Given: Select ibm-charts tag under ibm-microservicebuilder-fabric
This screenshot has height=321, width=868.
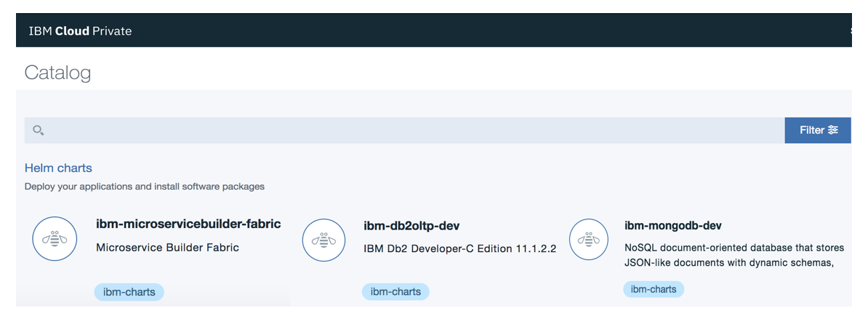Looking at the screenshot, I should tap(129, 292).
